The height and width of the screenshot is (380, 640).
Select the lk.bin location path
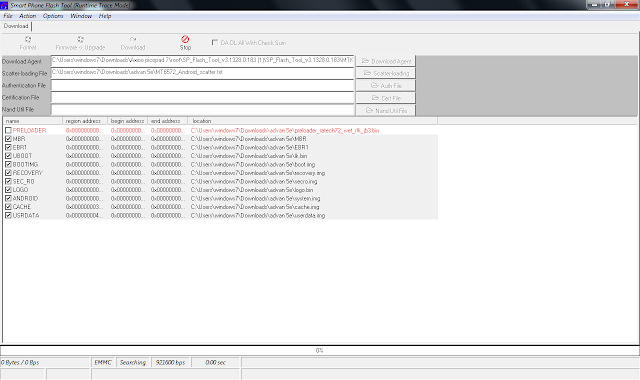(249, 156)
